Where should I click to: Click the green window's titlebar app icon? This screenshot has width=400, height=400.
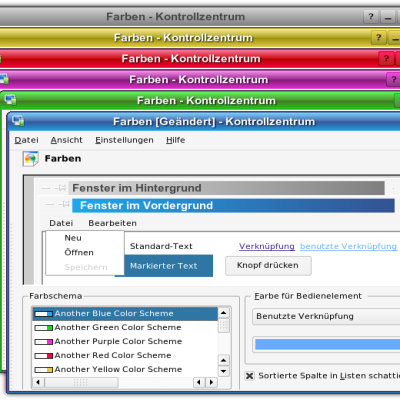[10, 99]
